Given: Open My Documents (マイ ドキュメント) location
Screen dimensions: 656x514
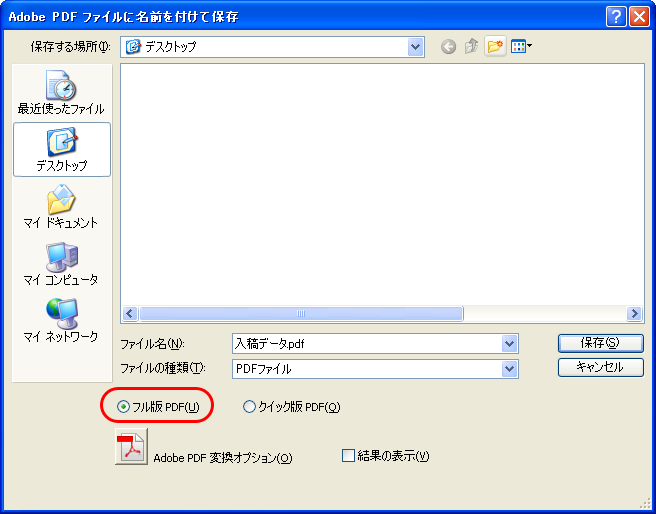Looking at the screenshot, I should pos(61,207).
